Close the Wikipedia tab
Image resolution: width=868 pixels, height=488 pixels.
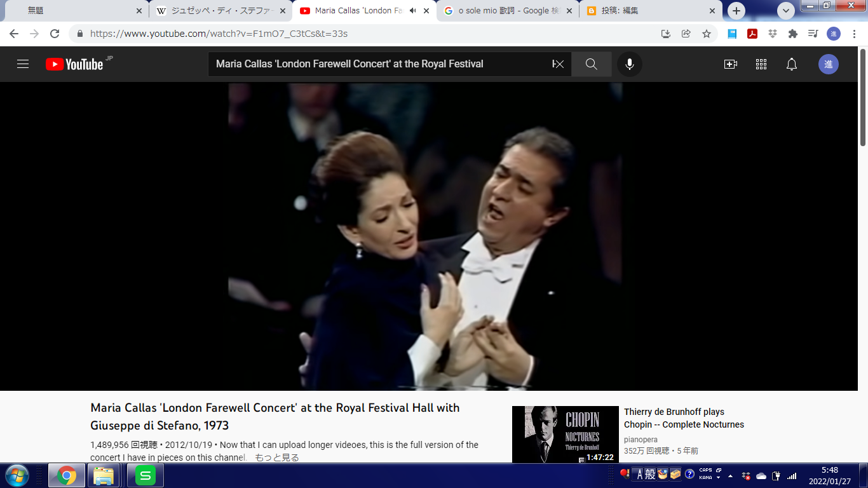click(283, 11)
